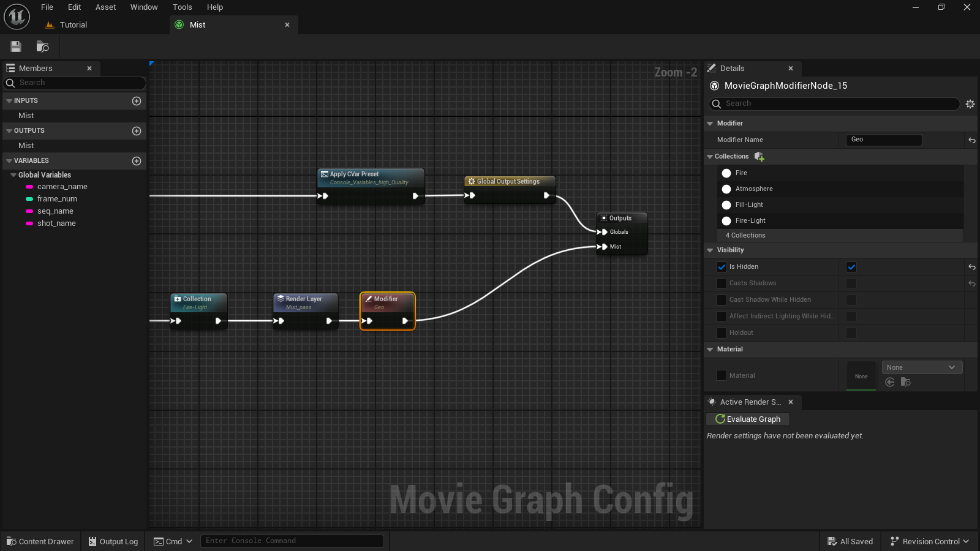
Task: Click the console command input field
Action: (292, 541)
